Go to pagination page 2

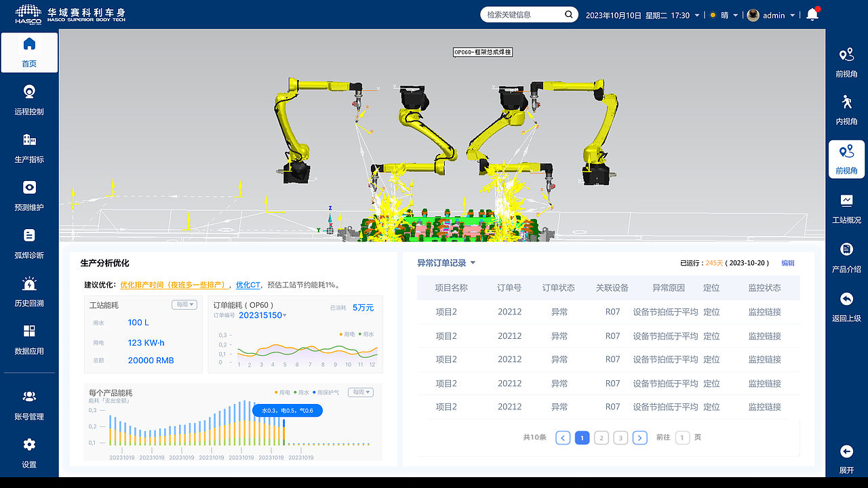coord(601,438)
